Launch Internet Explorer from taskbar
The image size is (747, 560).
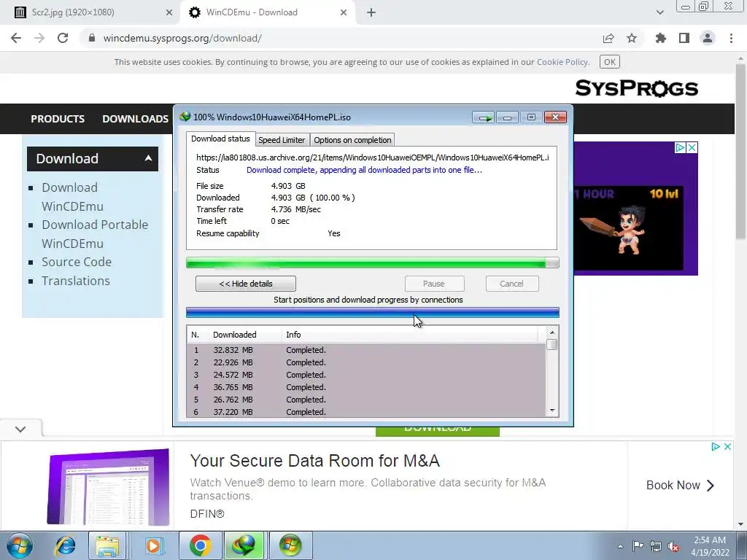coord(65,545)
